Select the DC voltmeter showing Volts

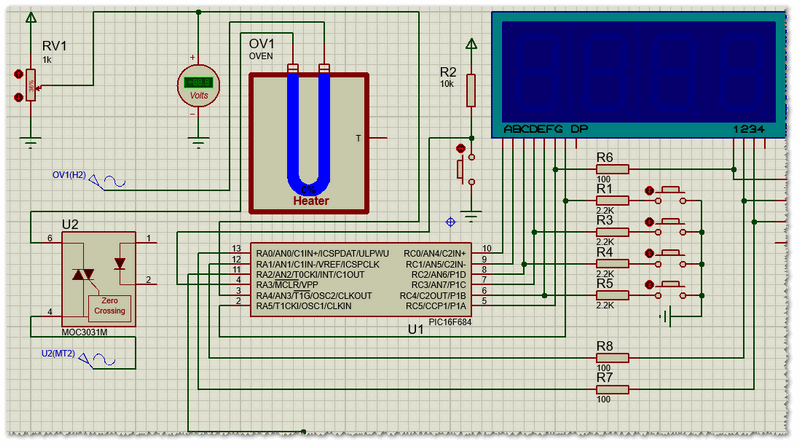coord(197,84)
